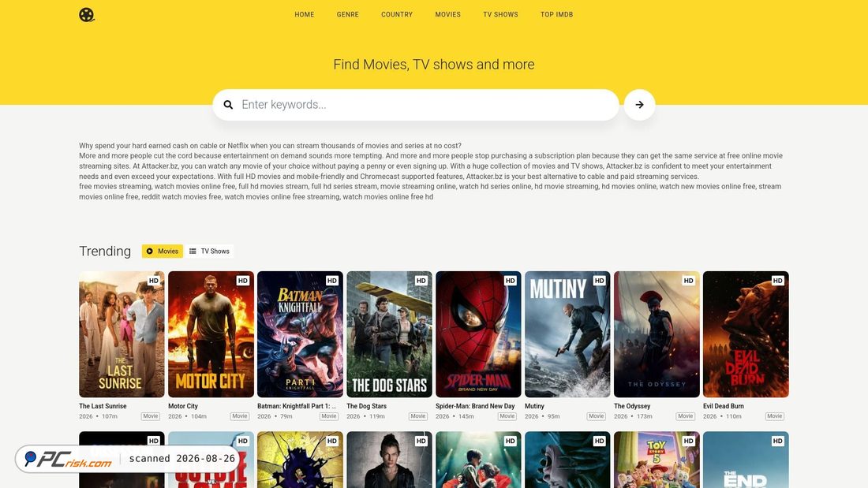Open the Evil Dead Burn poster
This screenshot has height=488, width=868.
pos(746,334)
